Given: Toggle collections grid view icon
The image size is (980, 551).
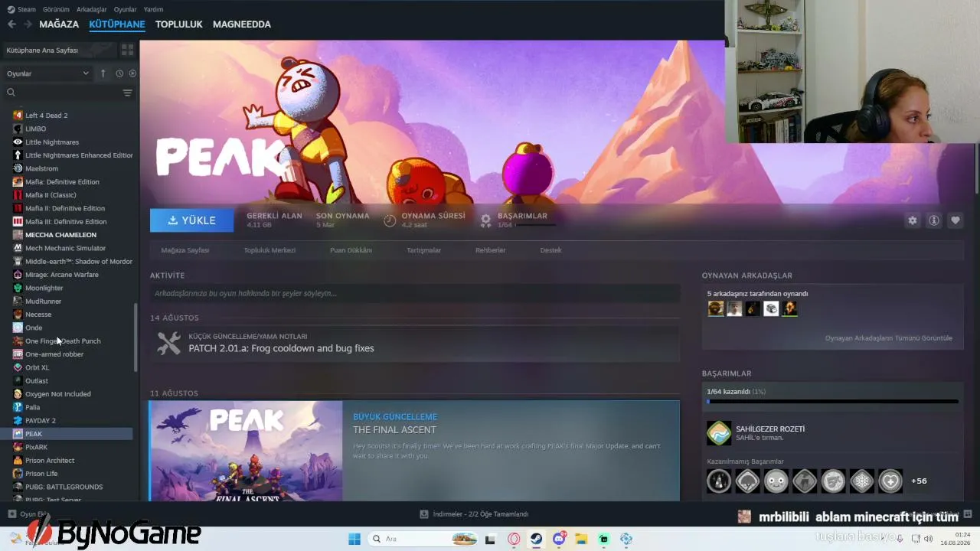Looking at the screenshot, I should point(127,50).
